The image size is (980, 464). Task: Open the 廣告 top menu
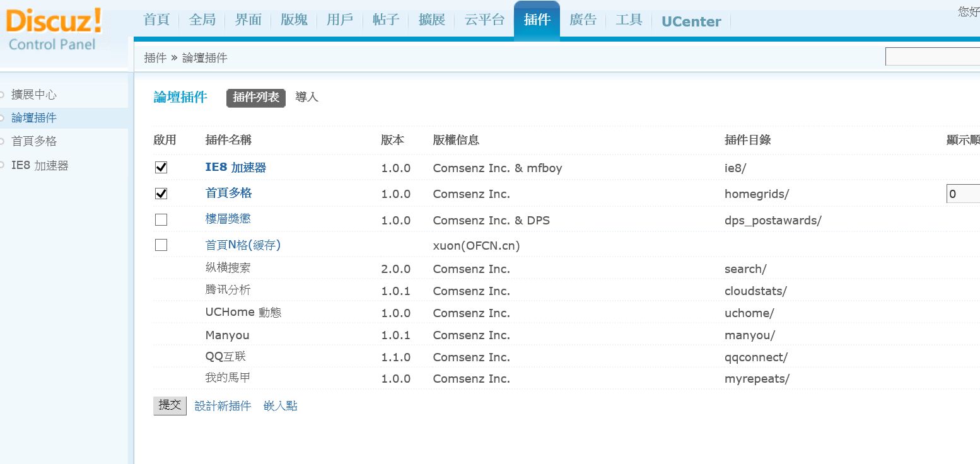click(583, 20)
